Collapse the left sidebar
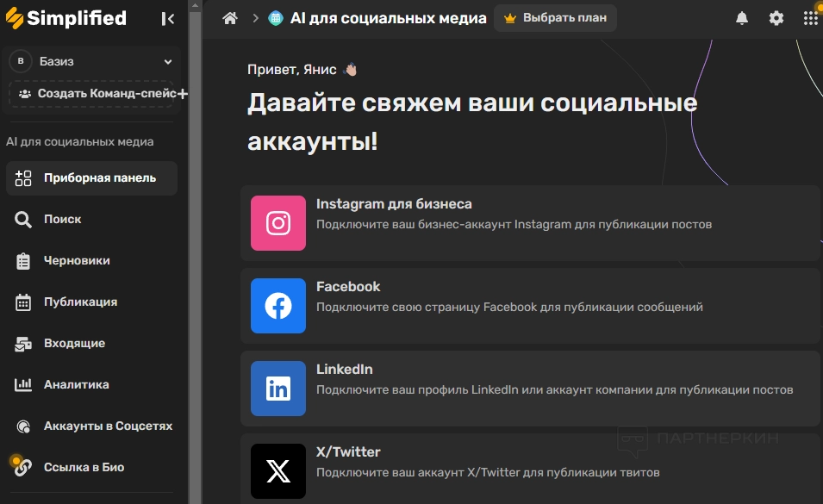The height and width of the screenshot is (504, 823). pyautogui.click(x=168, y=18)
